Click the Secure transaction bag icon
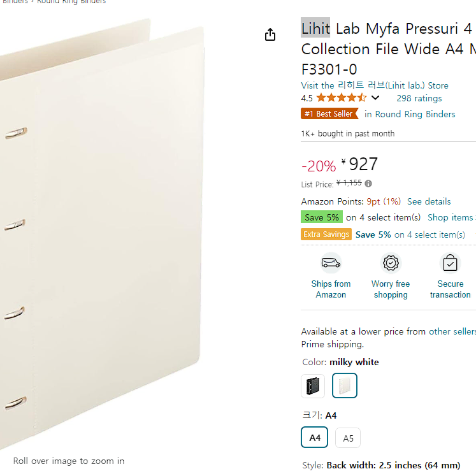The width and height of the screenshot is (476, 476). [x=451, y=263]
